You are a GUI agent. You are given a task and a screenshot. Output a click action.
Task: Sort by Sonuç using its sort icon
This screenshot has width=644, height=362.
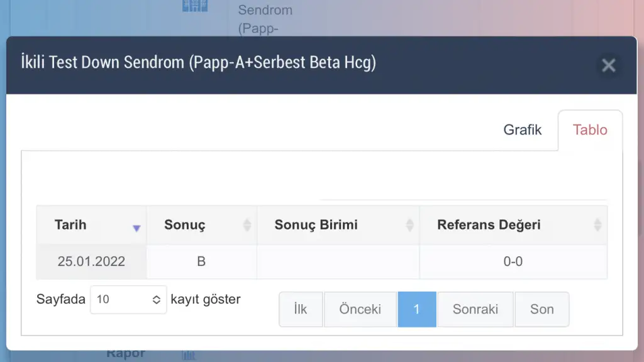tap(247, 225)
